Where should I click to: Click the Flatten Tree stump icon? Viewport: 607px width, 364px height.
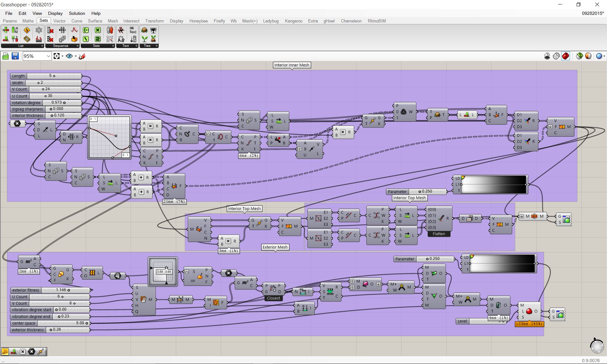point(145,30)
